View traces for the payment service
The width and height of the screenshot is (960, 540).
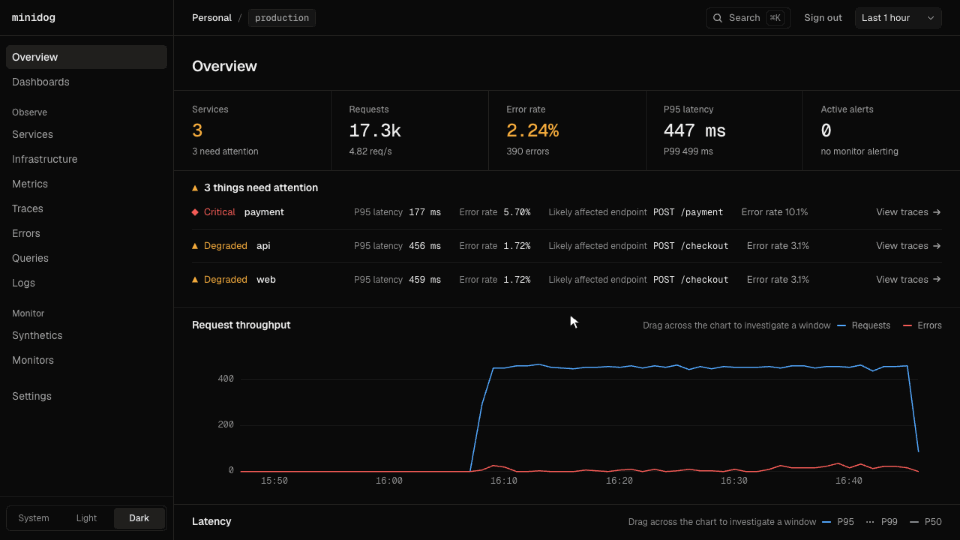click(x=908, y=212)
